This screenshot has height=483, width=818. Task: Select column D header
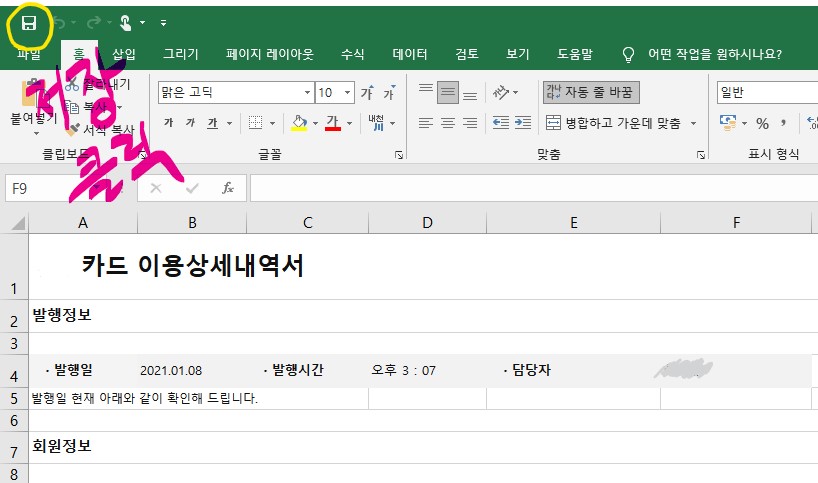[x=427, y=223]
